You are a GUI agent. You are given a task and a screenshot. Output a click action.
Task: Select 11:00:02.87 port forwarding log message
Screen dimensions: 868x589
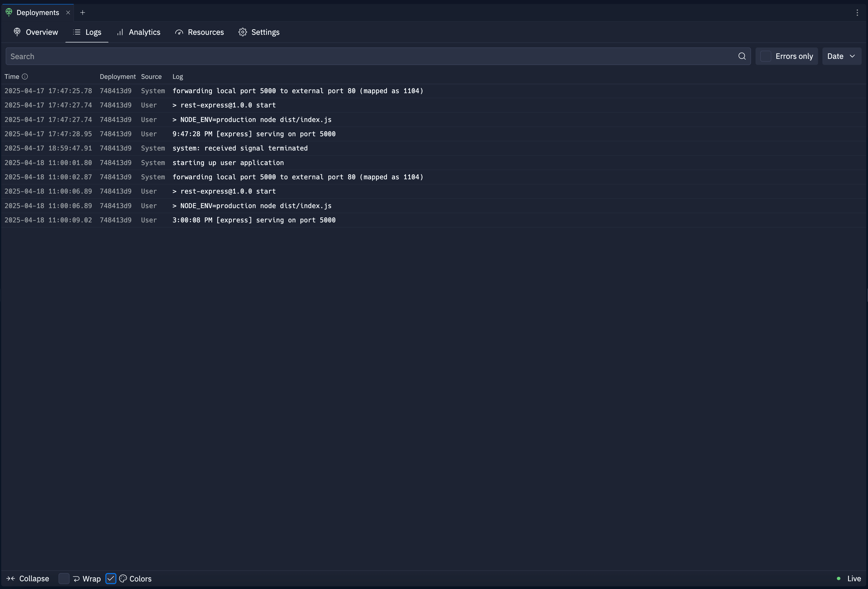298,177
